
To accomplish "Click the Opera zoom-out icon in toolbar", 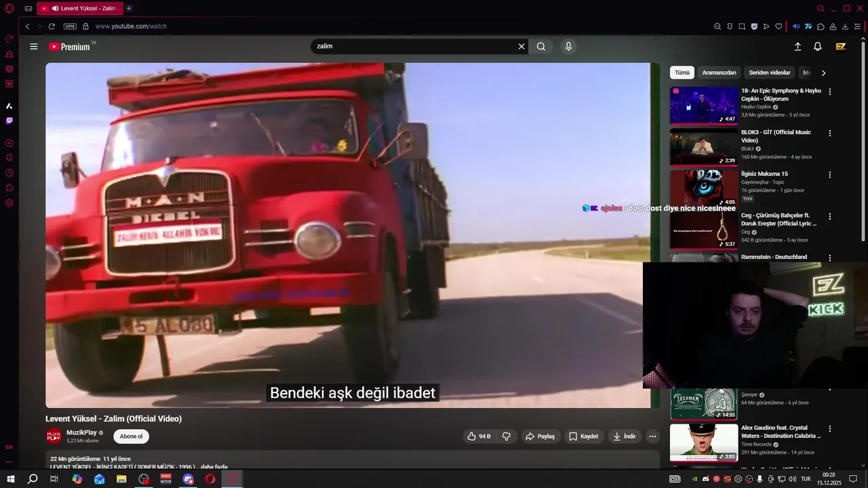I will 717,26.
